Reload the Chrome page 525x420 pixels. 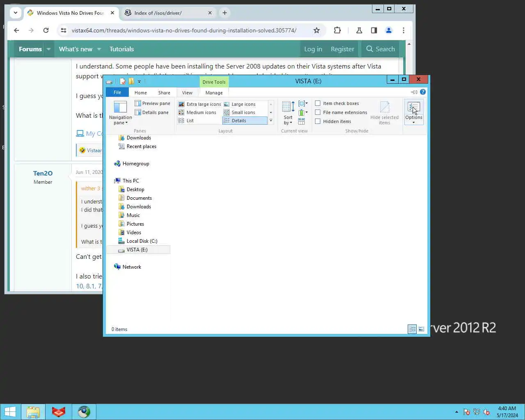(x=46, y=30)
